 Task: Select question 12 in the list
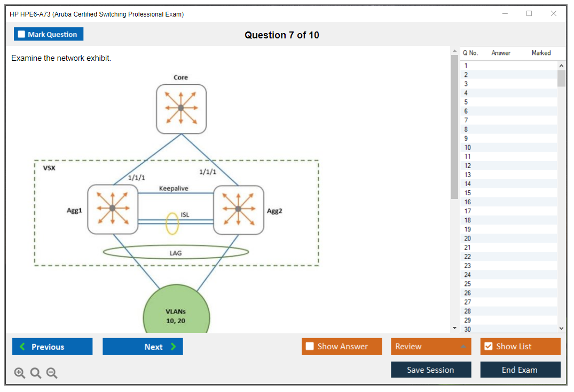click(x=468, y=166)
